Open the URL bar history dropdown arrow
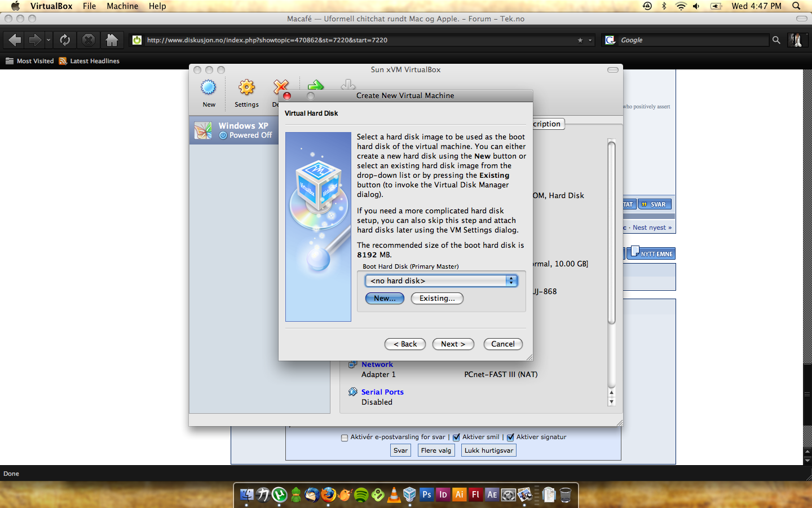Screen dimensions: 812x508 click(x=590, y=40)
